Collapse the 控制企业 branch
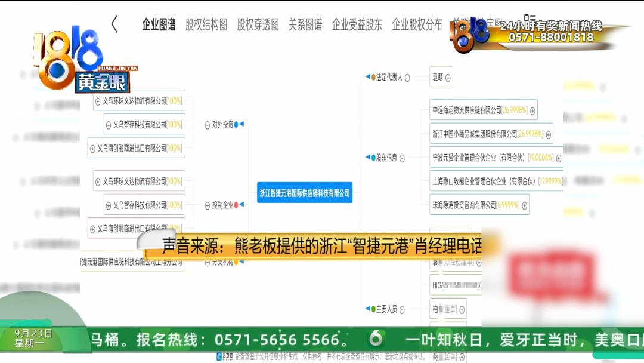This screenshot has width=644, height=363. 208,205
